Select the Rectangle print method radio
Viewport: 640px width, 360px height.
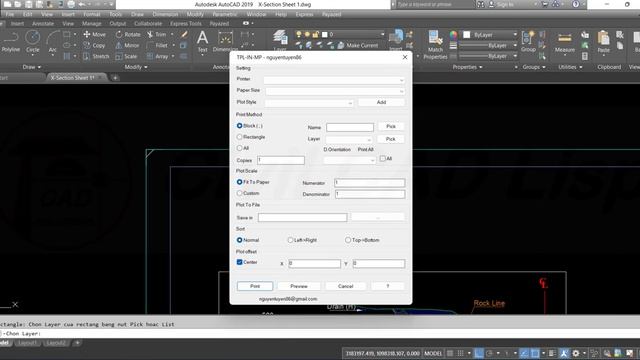tap(240, 137)
